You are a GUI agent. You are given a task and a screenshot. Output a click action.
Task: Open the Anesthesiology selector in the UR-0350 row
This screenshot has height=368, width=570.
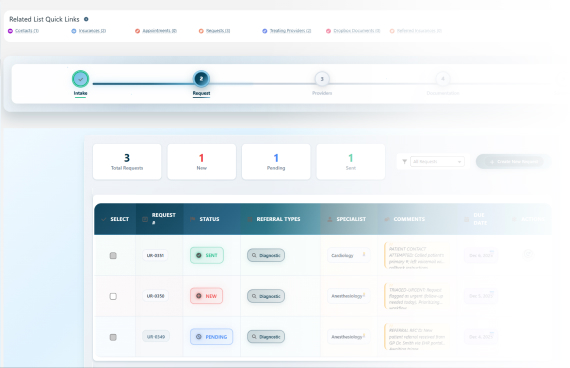tap(348, 296)
